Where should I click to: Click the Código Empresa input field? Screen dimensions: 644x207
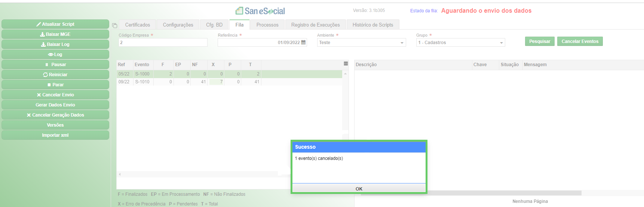pyautogui.click(x=163, y=43)
